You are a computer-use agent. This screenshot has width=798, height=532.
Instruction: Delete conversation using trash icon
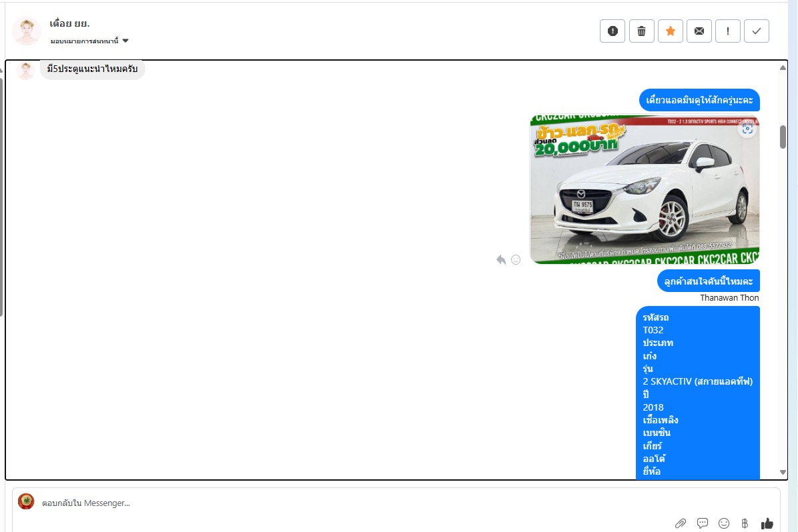pos(641,31)
